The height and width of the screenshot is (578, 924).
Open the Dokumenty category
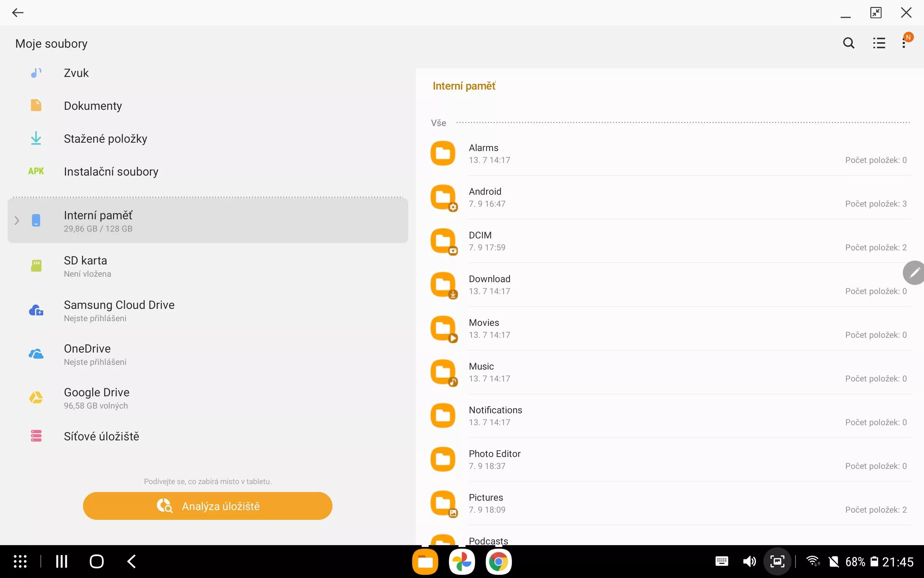pos(208,105)
